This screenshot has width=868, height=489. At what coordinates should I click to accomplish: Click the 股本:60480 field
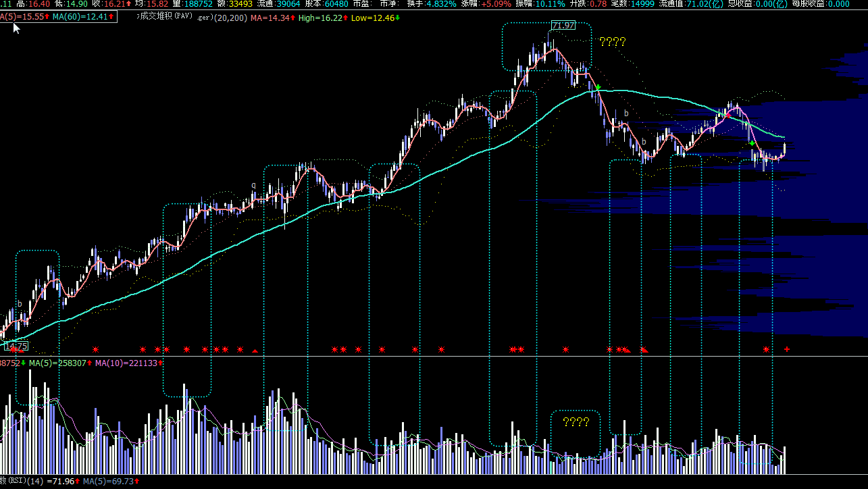click(327, 4)
